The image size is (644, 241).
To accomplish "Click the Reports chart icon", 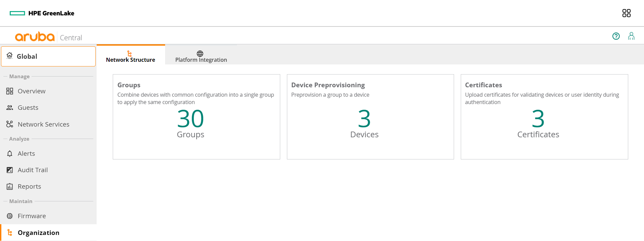I will click(x=10, y=186).
